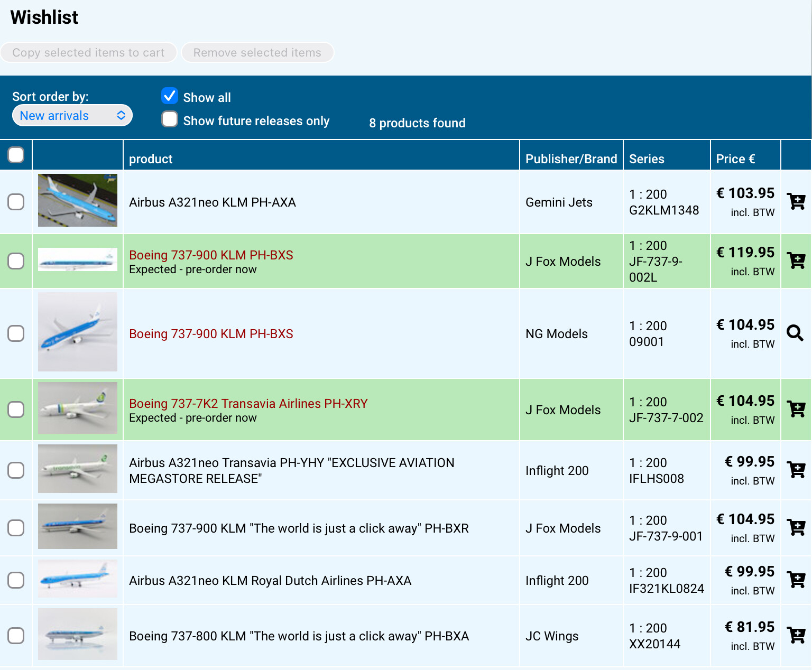
Task: Add Transavia 737-7K2 PH-XRY to cart
Action: [x=796, y=409]
